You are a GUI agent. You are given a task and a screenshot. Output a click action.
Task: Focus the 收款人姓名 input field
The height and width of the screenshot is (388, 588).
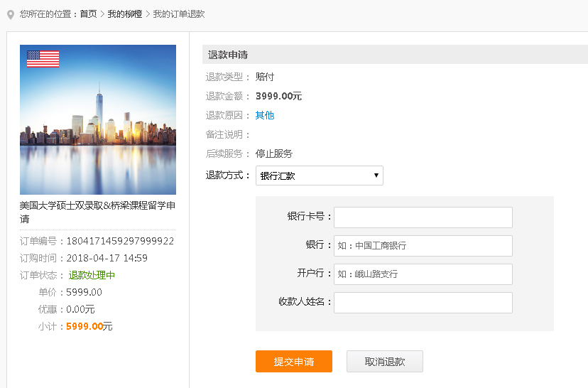423,303
